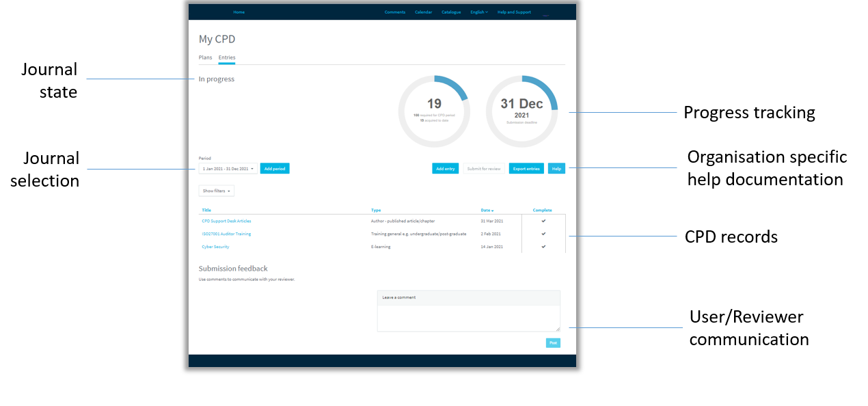Viewport: 868px width, 406px height.
Task: Click the Export entries button
Action: click(x=526, y=168)
